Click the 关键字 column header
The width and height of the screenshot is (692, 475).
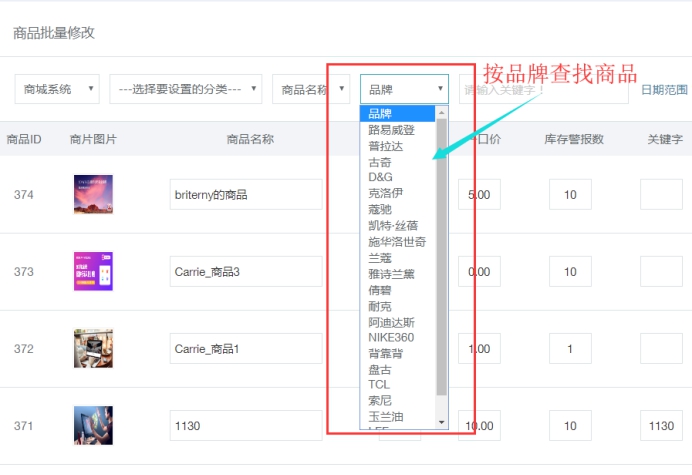(x=665, y=139)
